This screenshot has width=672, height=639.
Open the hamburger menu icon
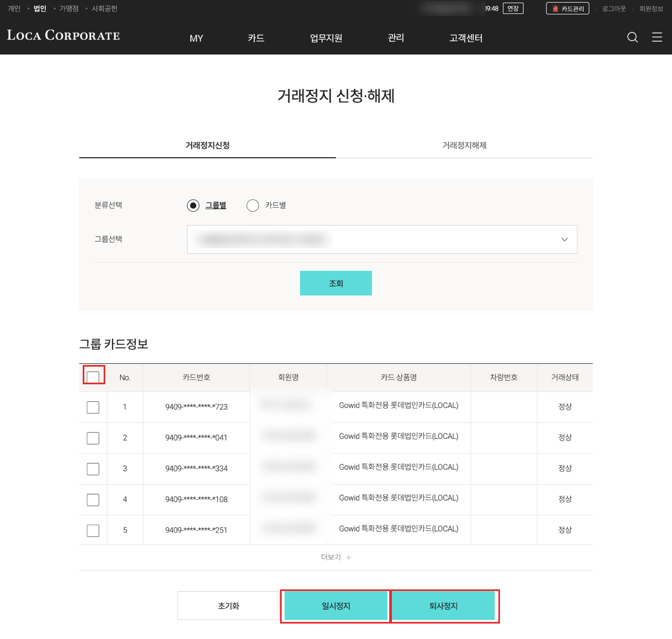(x=657, y=37)
